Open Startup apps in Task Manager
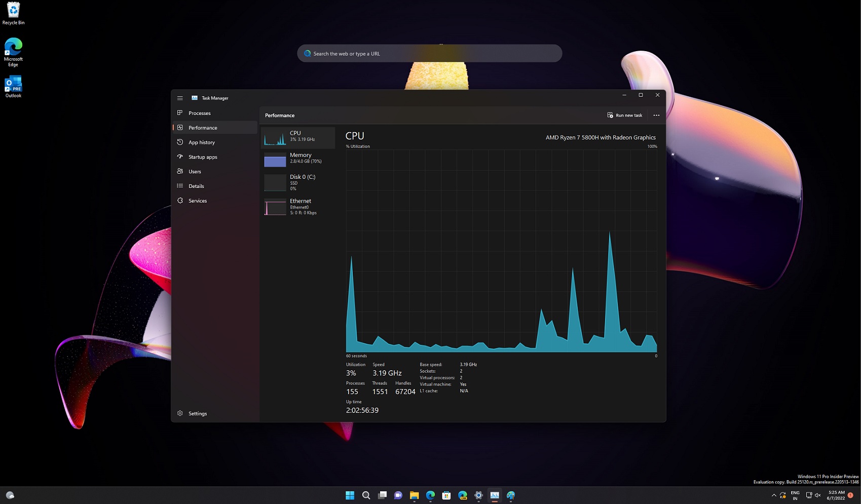The width and height of the screenshot is (861, 504). 180,157
